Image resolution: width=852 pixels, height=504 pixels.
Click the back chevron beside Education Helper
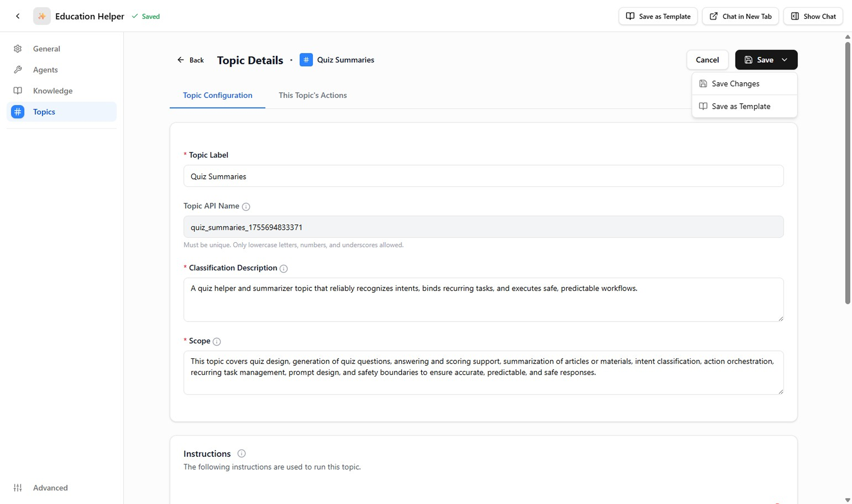18,16
